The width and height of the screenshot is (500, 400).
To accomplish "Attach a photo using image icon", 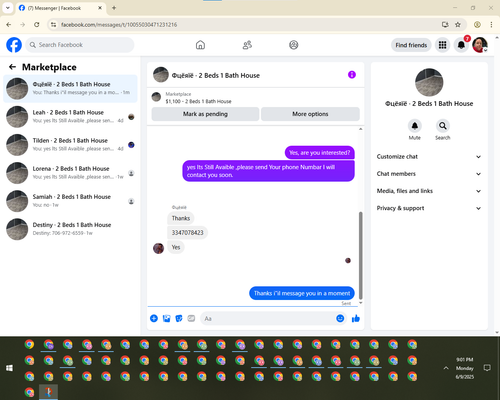I will pyautogui.click(x=166, y=318).
